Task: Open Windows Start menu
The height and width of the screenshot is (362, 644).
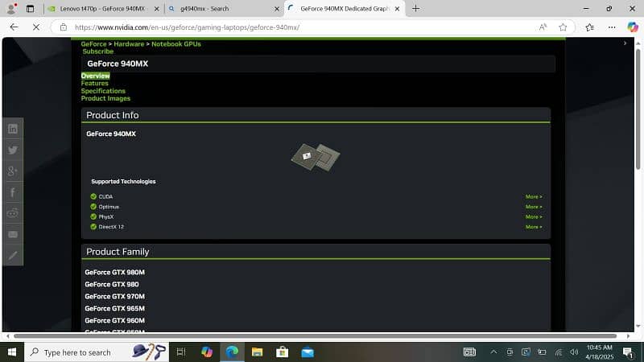Action: click(12, 352)
